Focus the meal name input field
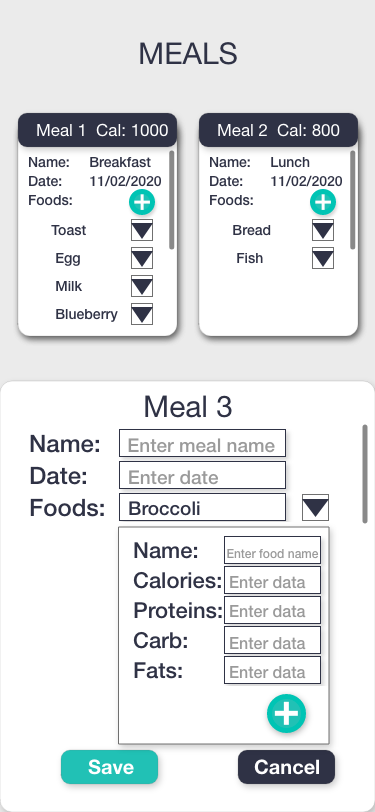The height and width of the screenshot is (812, 375). point(203,443)
